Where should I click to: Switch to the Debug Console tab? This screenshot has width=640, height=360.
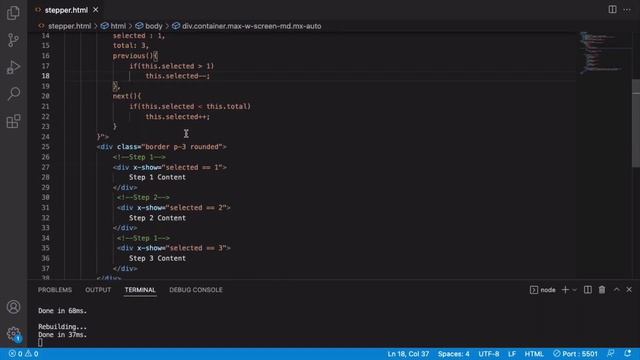196,290
